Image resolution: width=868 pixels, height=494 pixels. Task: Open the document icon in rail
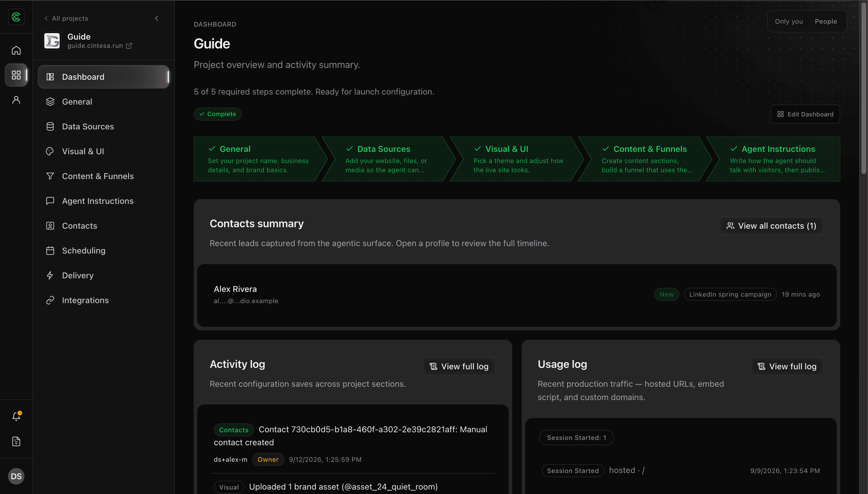click(x=16, y=441)
